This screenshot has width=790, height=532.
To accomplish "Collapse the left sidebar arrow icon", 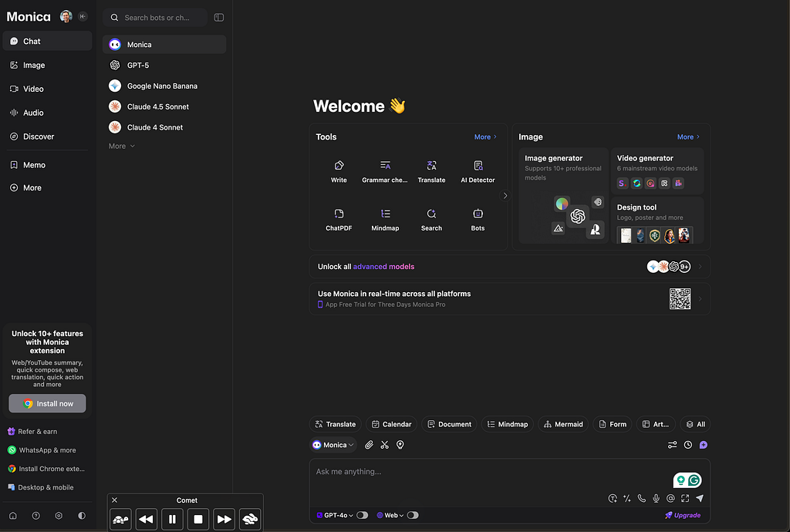I will coord(83,17).
